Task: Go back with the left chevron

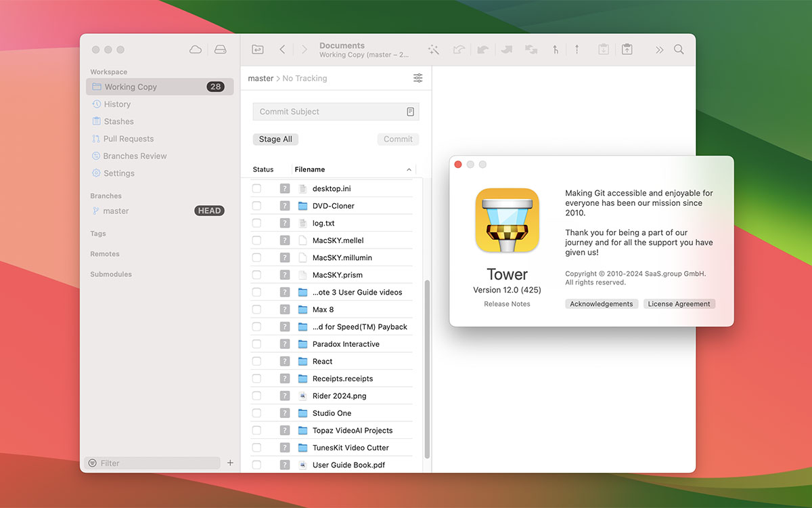Action: pos(282,49)
